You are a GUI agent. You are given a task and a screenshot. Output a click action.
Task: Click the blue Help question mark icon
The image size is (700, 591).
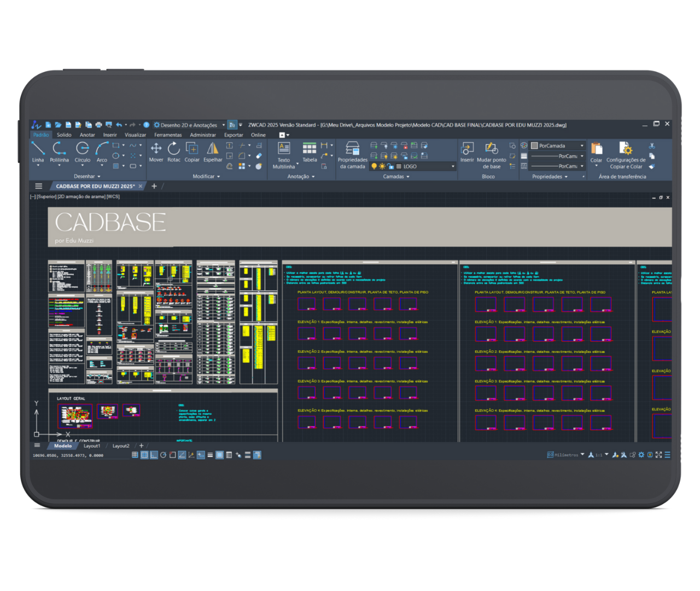click(147, 125)
